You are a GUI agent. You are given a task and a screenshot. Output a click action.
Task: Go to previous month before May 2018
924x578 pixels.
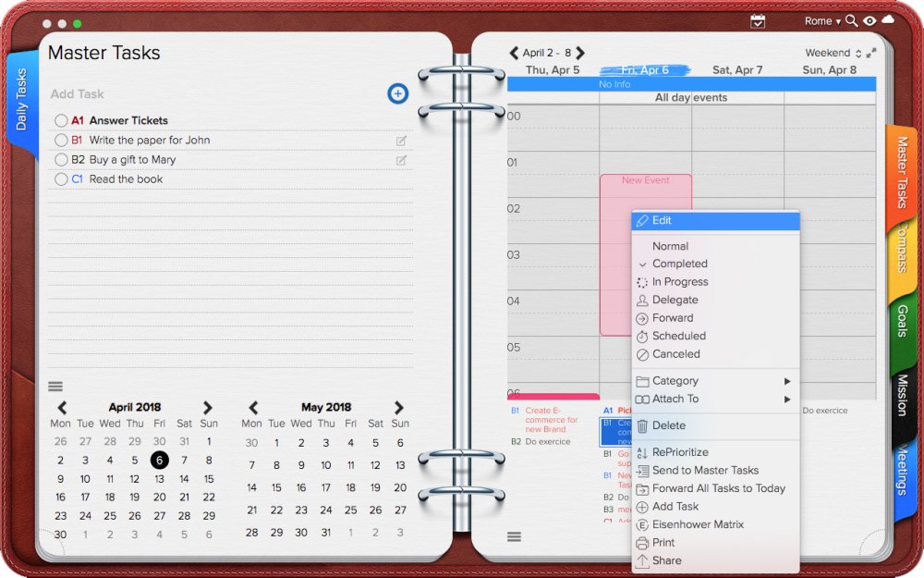[x=253, y=408]
